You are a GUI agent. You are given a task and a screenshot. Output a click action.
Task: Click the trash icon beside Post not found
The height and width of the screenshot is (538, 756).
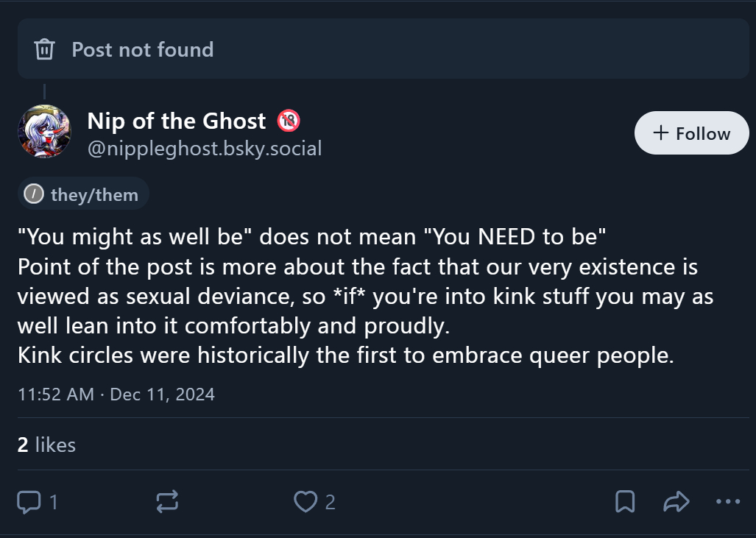click(44, 49)
